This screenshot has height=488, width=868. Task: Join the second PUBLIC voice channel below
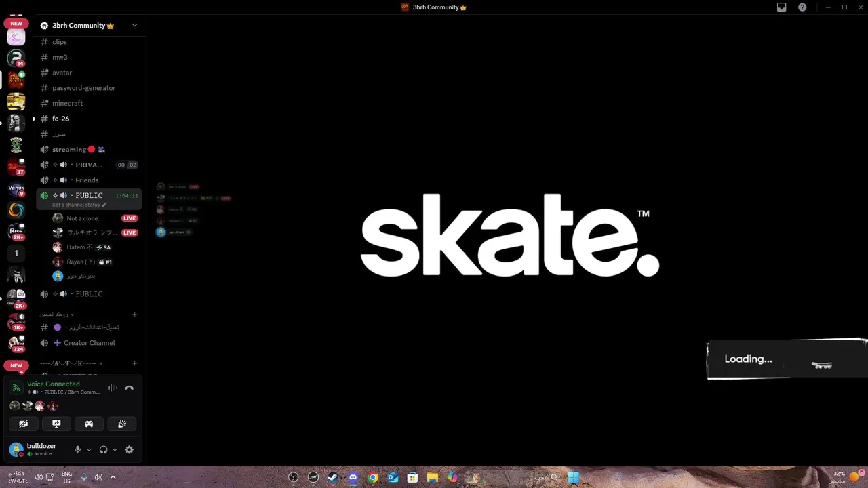(89, 294)
